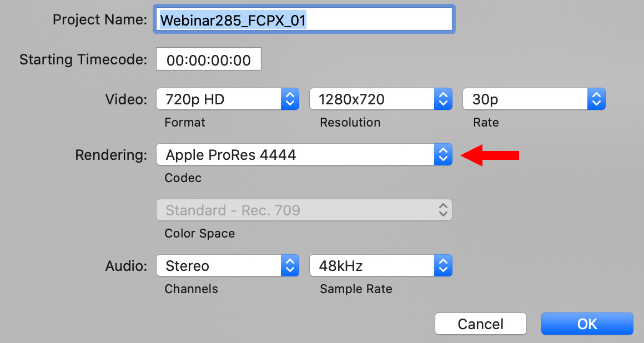The height and width of the screenshot is (343, 644).
Task: Click the gray chevron on Color Space popup
Action: click(443, 210)
